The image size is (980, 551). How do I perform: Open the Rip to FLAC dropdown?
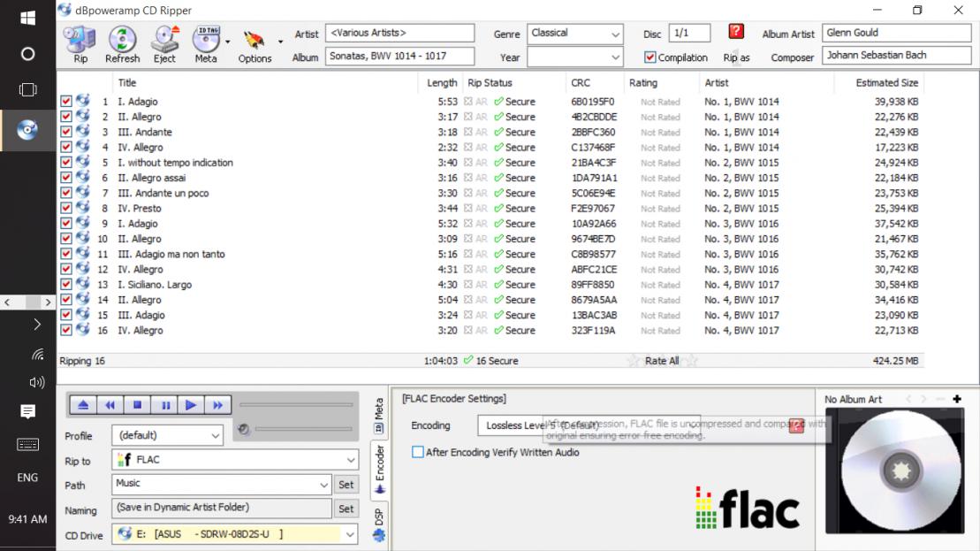click(350, 460)
